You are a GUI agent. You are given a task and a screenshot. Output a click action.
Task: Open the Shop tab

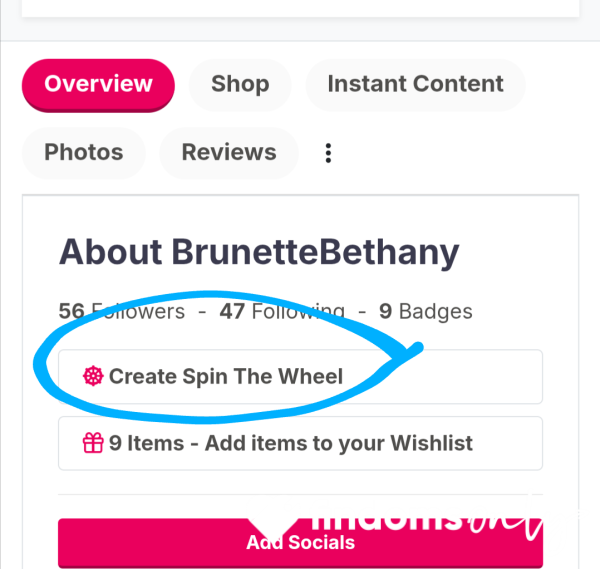240,85
